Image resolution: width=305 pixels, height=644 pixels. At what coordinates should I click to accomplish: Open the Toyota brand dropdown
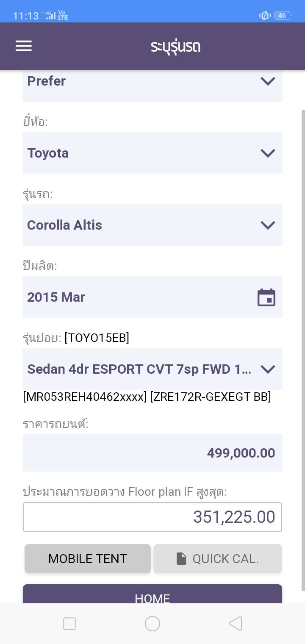(268, 153)
